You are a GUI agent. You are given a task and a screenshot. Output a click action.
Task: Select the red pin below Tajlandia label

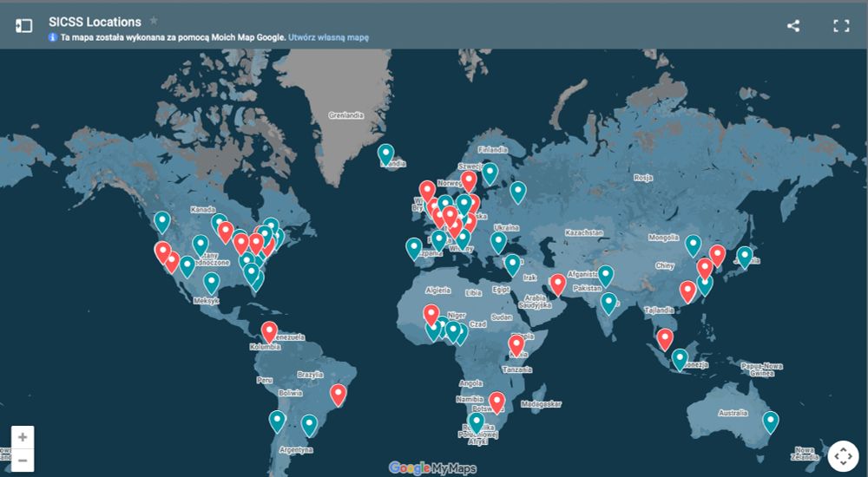(x=665, y=339)
